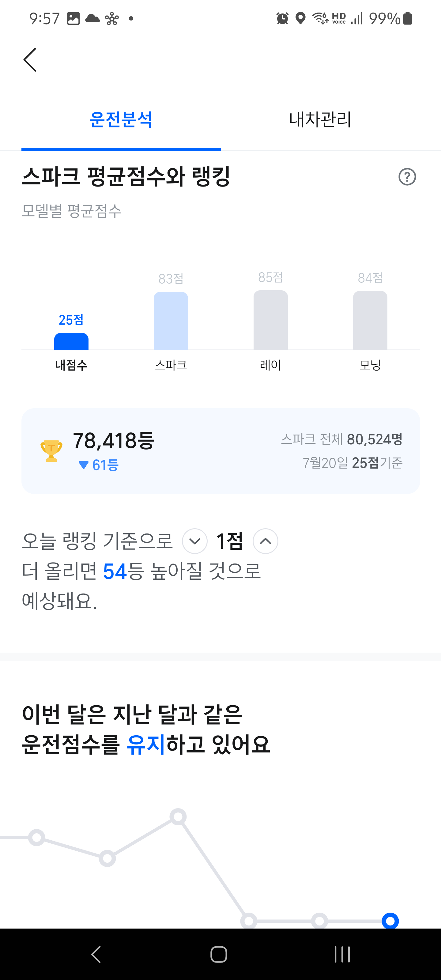Select the current month blue chart point
The height and width of the screenshot is (980, 441).
tap(390, 921)
